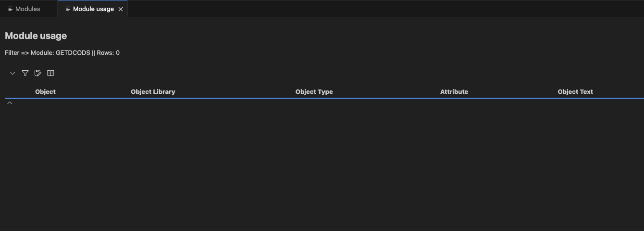
Task: Click the GETDCODS filter summary text
Action: [62, 53]
